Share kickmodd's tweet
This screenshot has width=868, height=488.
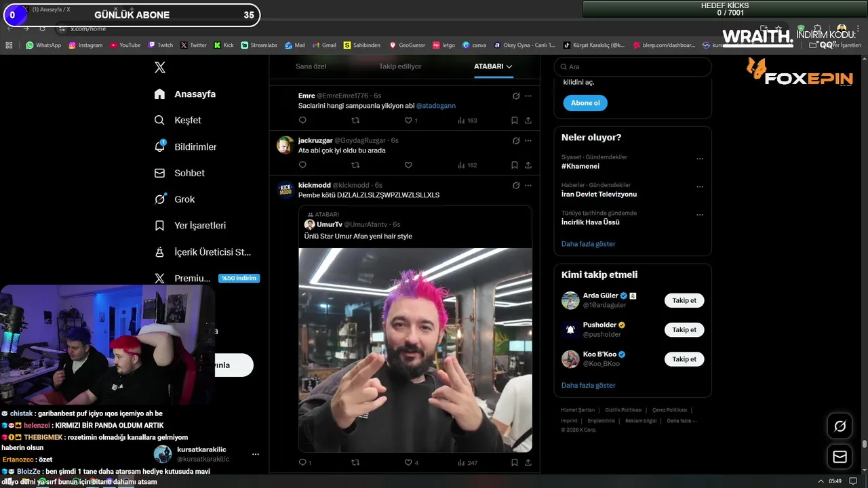coord(528,463)
